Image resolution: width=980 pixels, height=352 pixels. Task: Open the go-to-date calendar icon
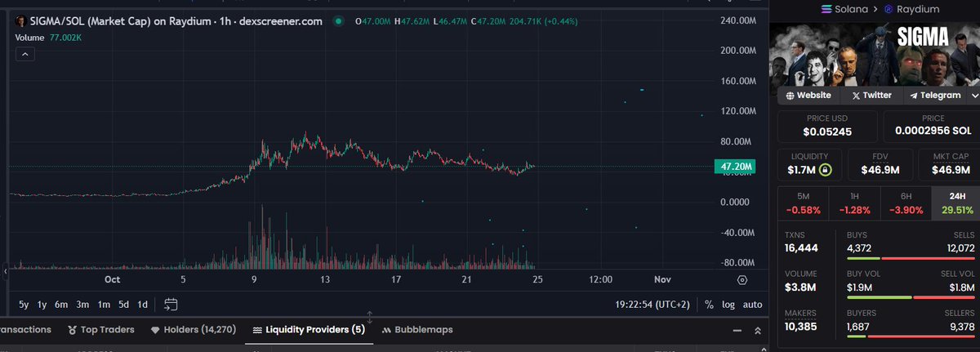pyautogui.click(x=171, y=305)
